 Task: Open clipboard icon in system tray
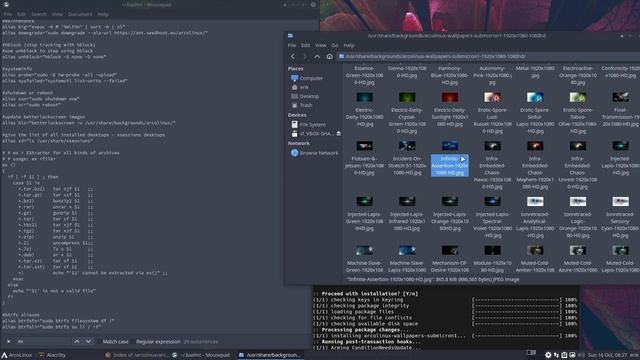click(564, 355)
